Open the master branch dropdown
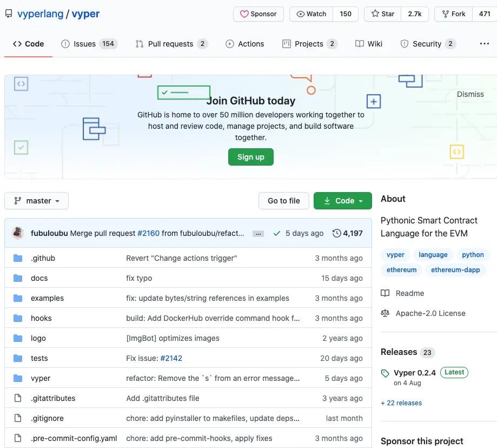 click(36, 201)
